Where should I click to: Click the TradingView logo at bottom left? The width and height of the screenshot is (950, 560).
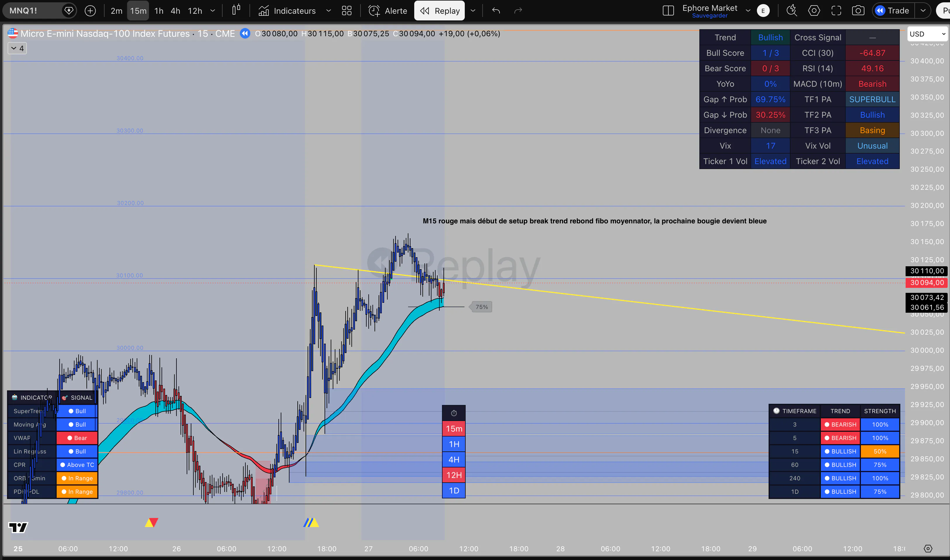(x=18, y=527)
